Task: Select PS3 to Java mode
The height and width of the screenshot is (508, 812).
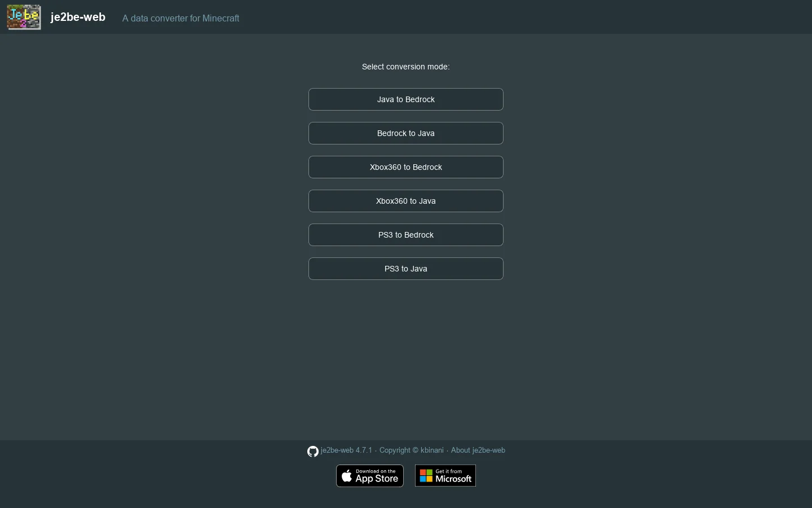Action: pos(406,269)
